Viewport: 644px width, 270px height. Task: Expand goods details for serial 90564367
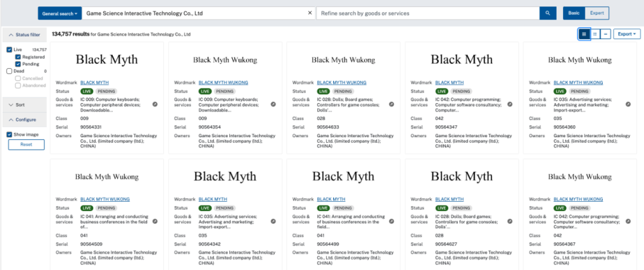pos(628,221)
